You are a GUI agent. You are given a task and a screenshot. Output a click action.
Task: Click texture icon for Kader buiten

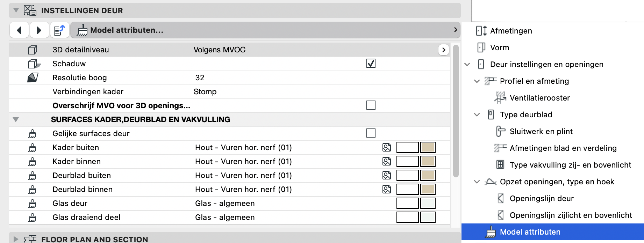[x=387, y=147]
